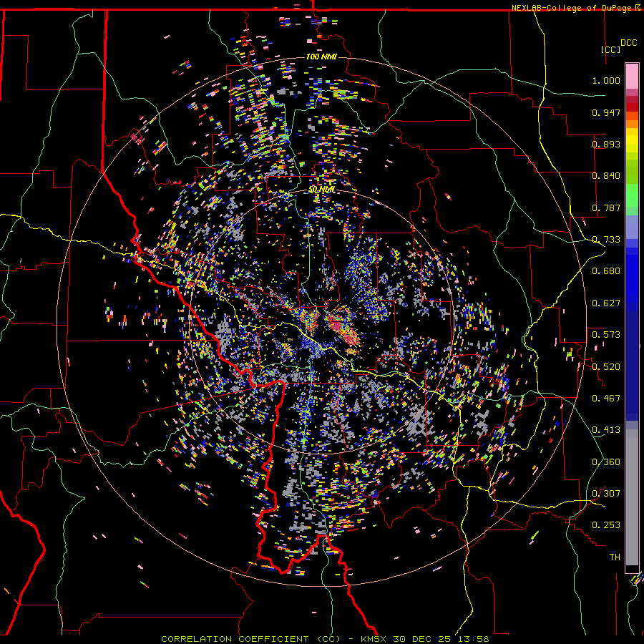The width and height of the screenshot is (644, 644).
Task: Click the 0.840 legend value
Action: click(606, 175)
